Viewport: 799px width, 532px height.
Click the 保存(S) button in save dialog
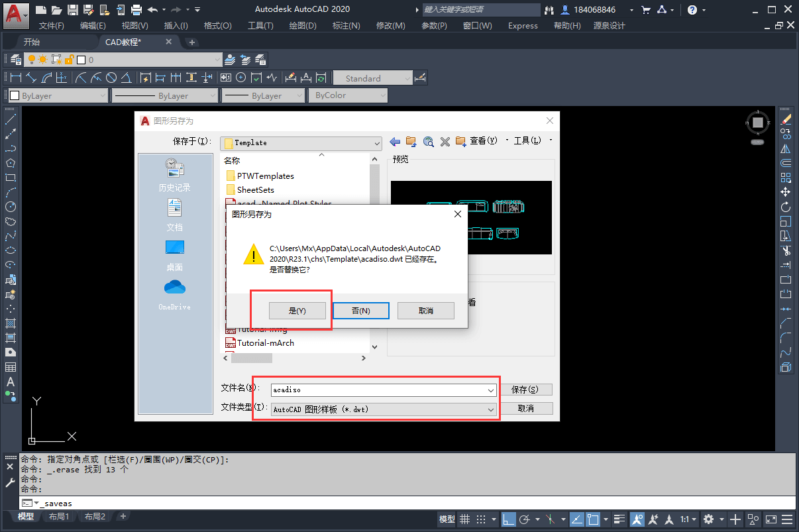tap(525, 390)
